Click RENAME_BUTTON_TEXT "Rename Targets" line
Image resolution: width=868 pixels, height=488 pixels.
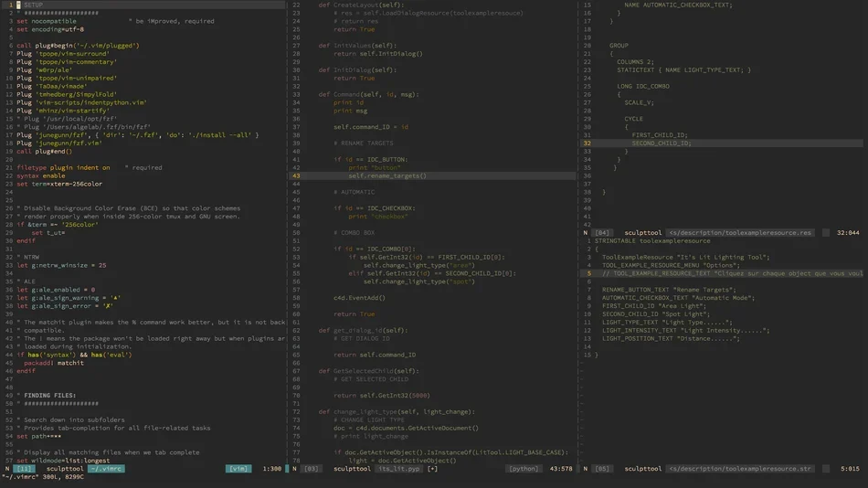click(x=669, y=290)
